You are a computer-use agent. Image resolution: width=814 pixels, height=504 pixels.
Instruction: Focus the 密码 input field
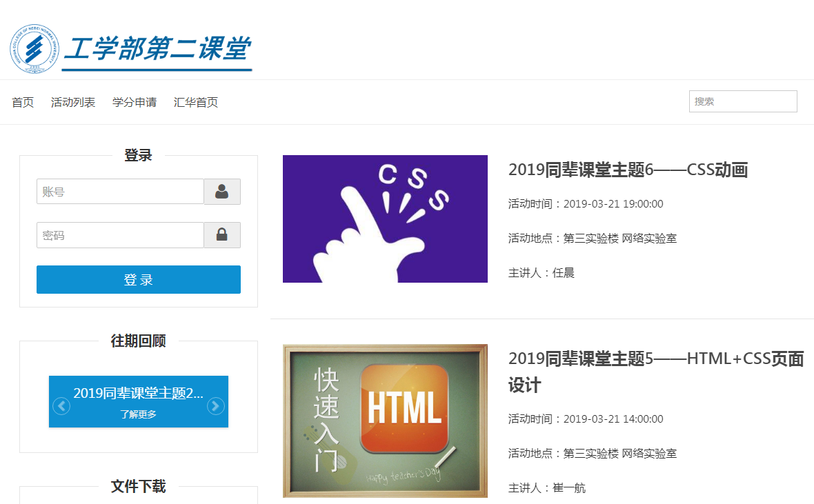pyautogui.click(x=120, y=235)
